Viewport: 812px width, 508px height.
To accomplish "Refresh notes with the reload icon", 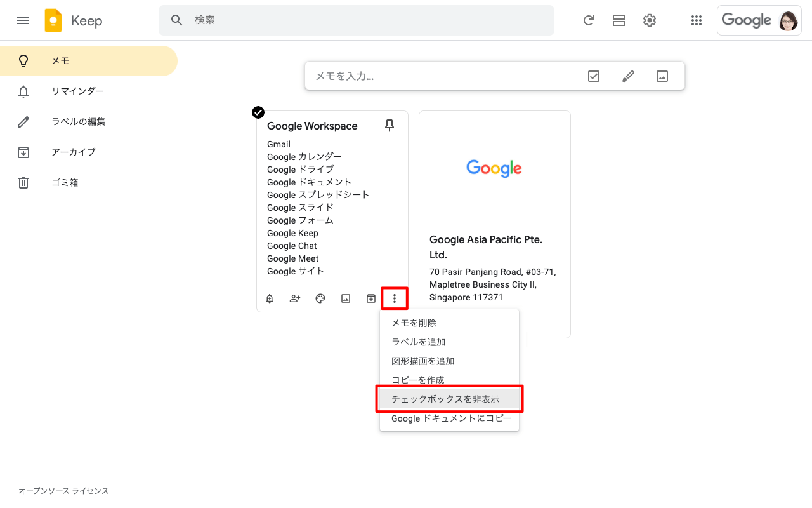I will [589, 20].
